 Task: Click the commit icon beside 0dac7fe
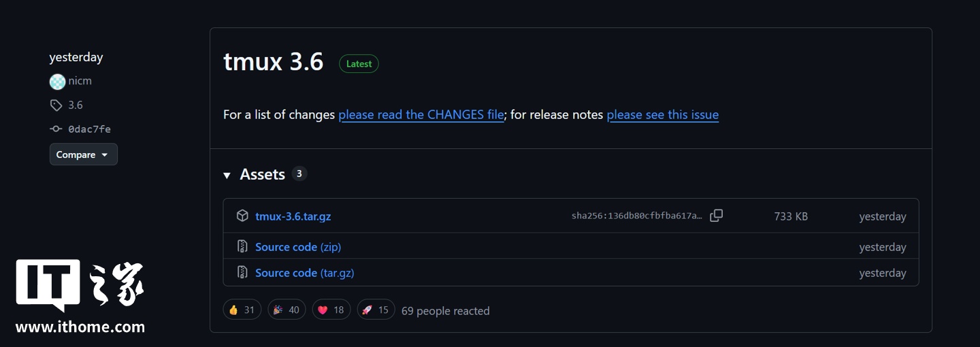(56, 129)
